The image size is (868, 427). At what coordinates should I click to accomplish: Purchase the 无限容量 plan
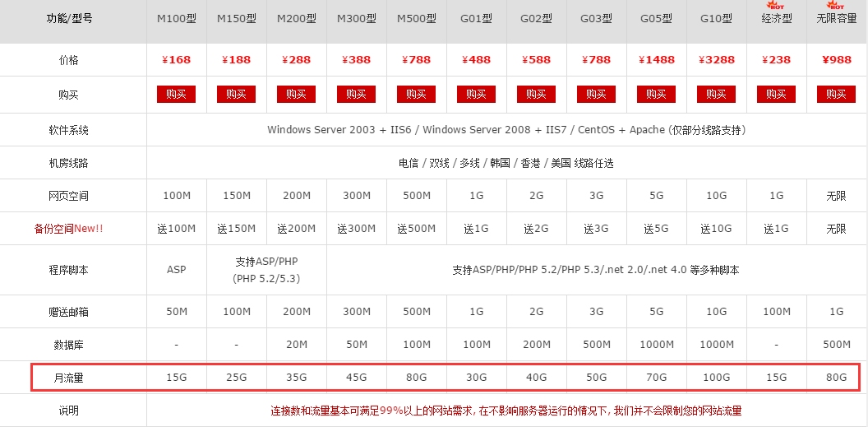(836, 94)
